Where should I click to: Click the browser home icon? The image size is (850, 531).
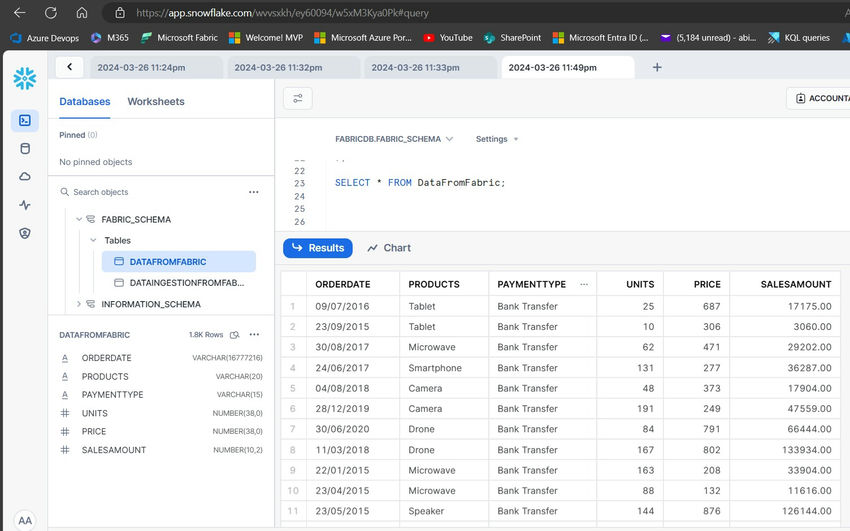pyautogui.click(x=82, y=13)
